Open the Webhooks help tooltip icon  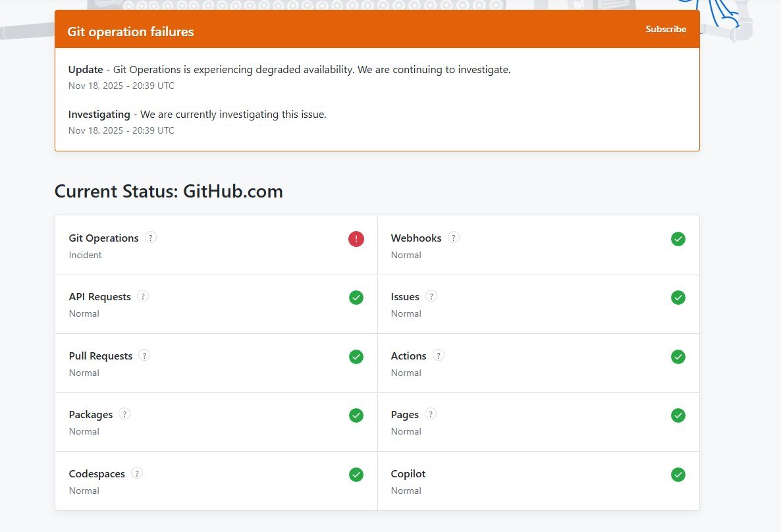point(454,238)
